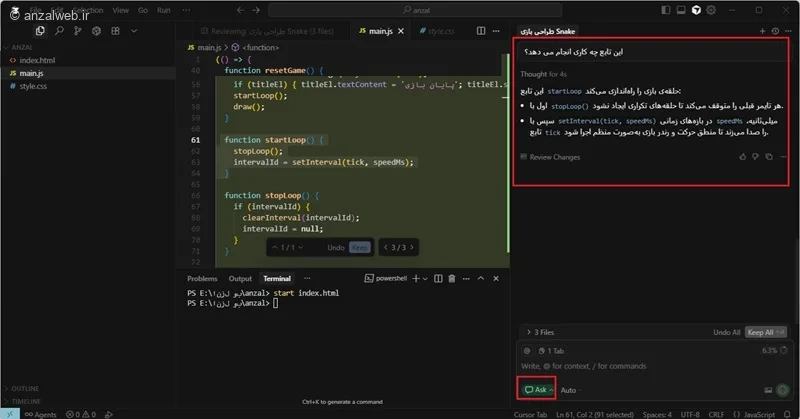
Task: Maximize the panel with up chevron
Action: point(481,279)
